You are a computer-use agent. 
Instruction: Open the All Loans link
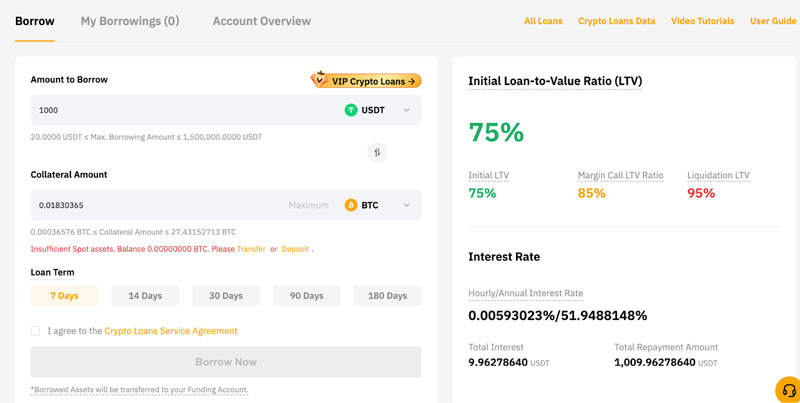543,21
